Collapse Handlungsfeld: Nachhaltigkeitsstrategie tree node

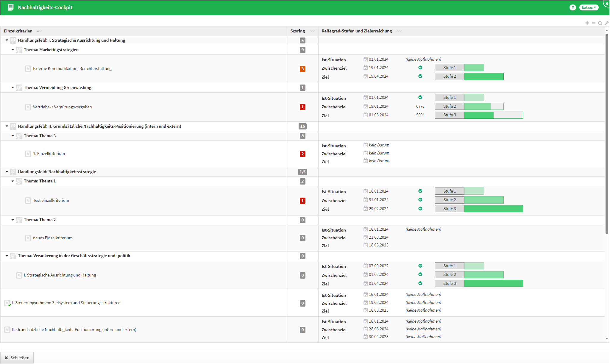coord(7,172)
